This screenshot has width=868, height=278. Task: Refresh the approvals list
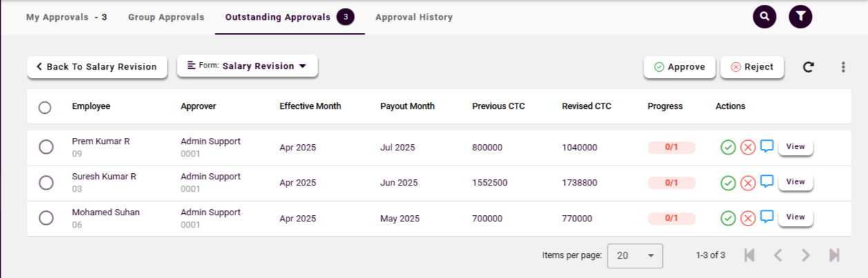(808, 67)
